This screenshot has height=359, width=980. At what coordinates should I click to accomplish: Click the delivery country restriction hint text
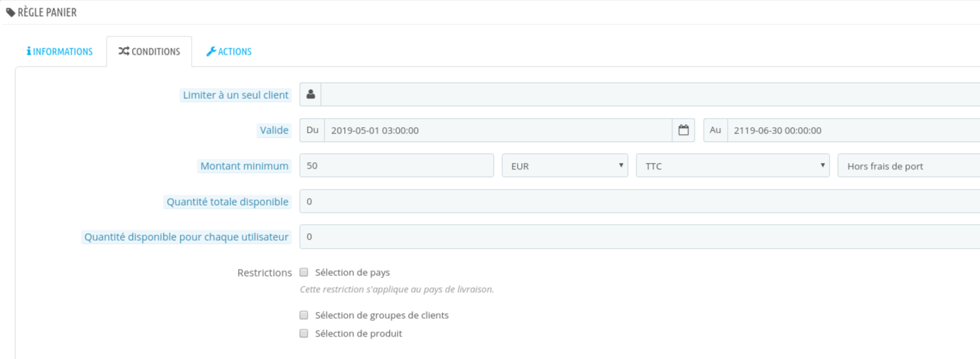397,289
